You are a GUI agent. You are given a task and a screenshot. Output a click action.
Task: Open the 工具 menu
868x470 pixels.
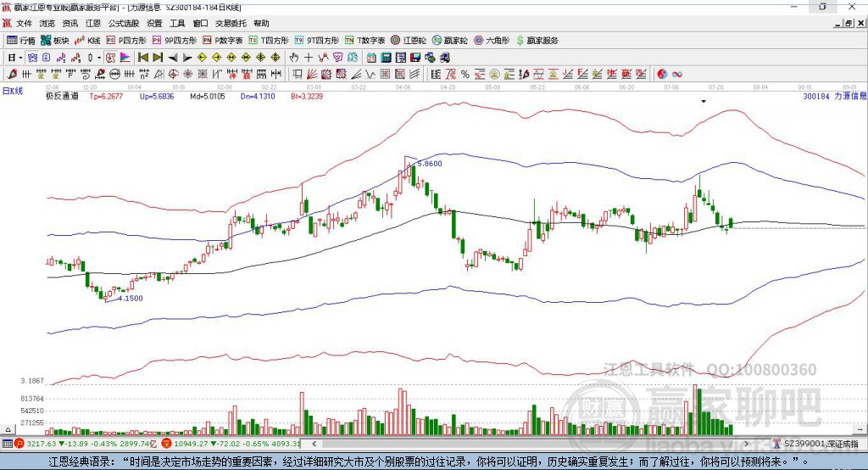pos(177,23)
